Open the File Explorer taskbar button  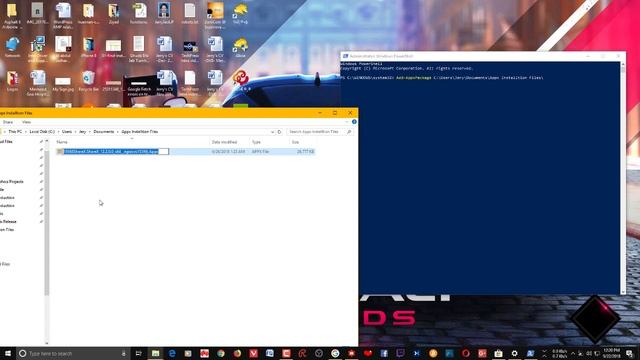click(156, 353)
